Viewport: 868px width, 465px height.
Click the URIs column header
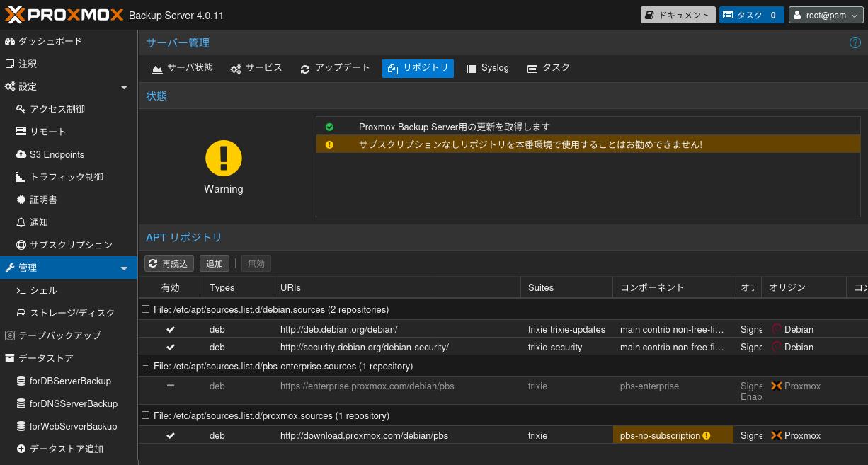(x=396, y=287)
